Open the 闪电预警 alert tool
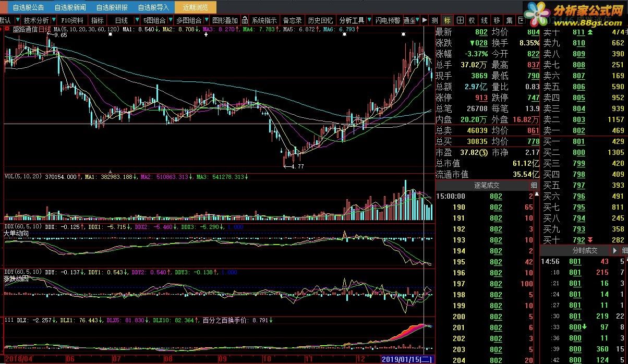Screen dimensions: 628x364 tap(388, 20)
